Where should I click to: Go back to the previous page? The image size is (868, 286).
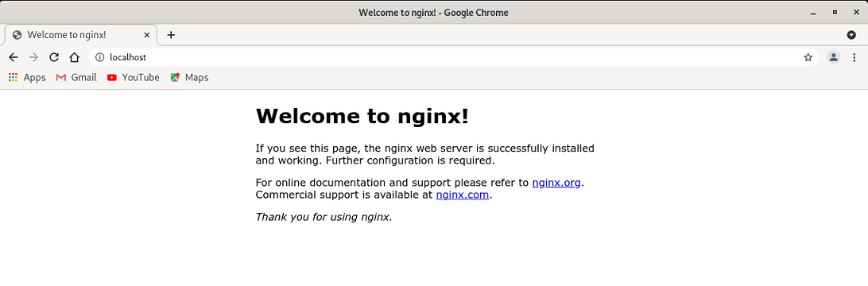click(x=14, y=57)
